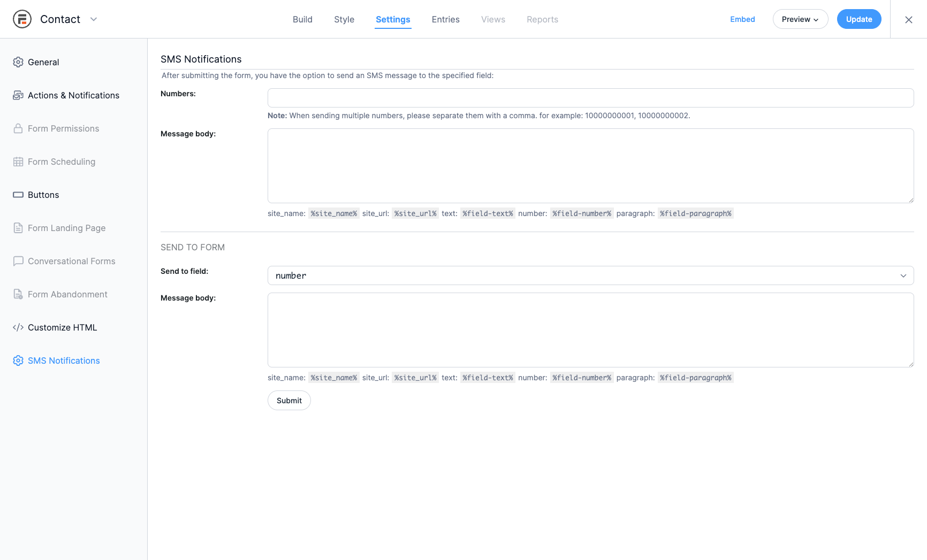Image resolution: width=927 pixels, height=560 pixels.
Task: Click the General gear icon in sidebar
Action: click(18, 62)
